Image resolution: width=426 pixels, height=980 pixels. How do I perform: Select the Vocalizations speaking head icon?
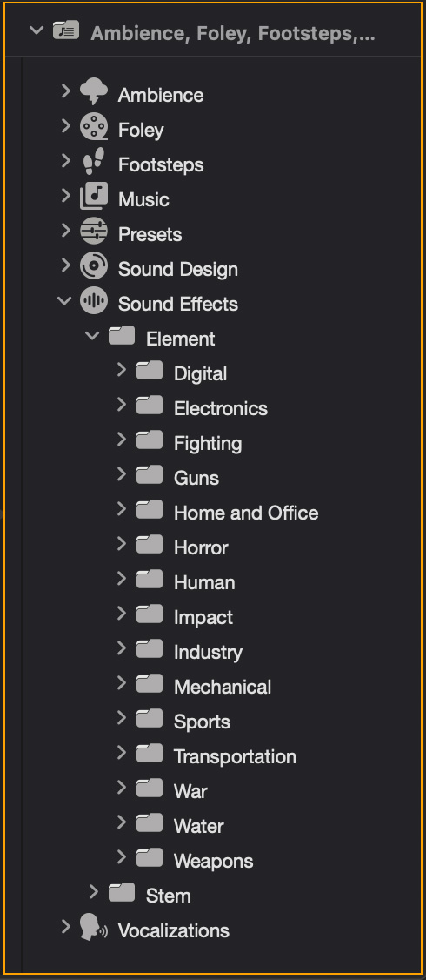click(x=94, y=928)
